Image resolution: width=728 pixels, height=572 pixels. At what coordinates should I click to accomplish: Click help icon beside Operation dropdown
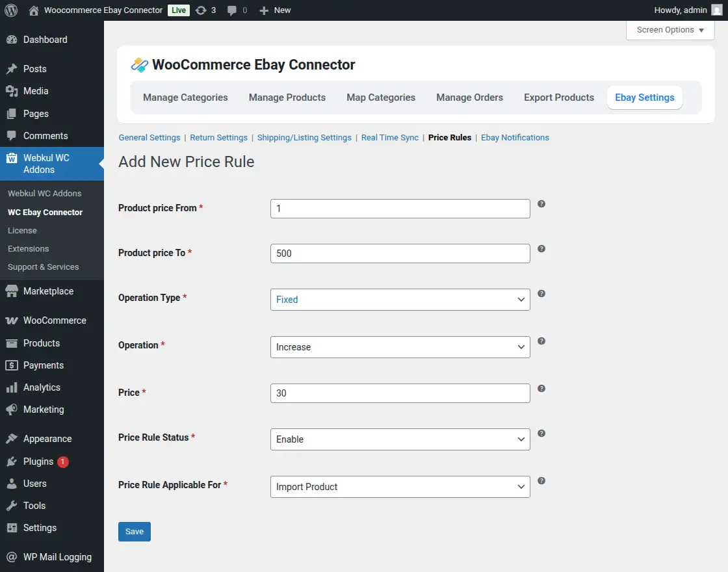[x=541, y=341]
